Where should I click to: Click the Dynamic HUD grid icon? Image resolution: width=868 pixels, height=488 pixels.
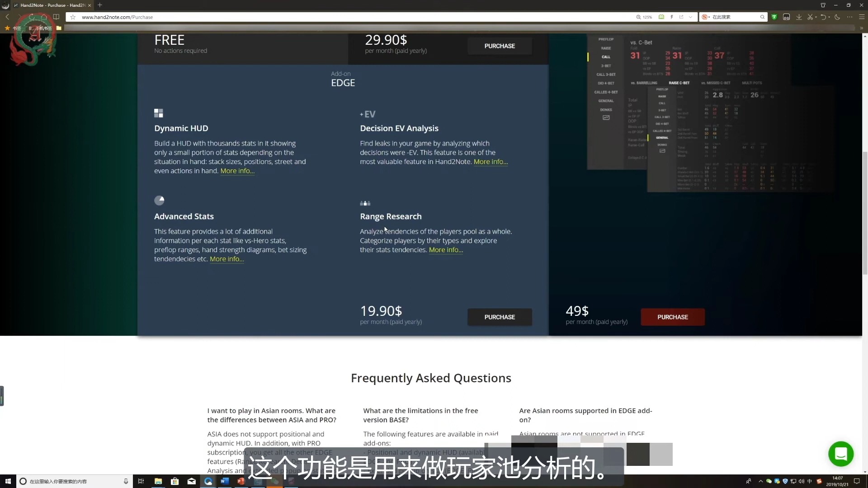[159, 113]
